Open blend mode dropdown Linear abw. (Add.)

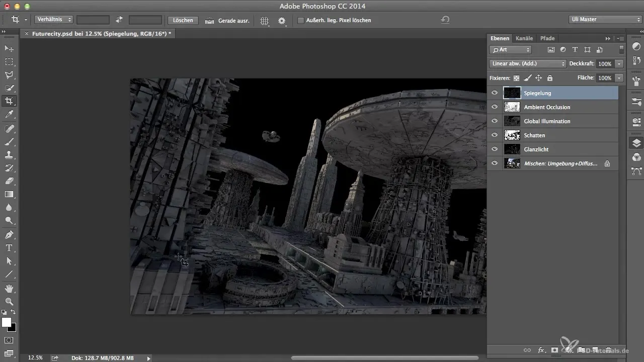pos(528,64)
